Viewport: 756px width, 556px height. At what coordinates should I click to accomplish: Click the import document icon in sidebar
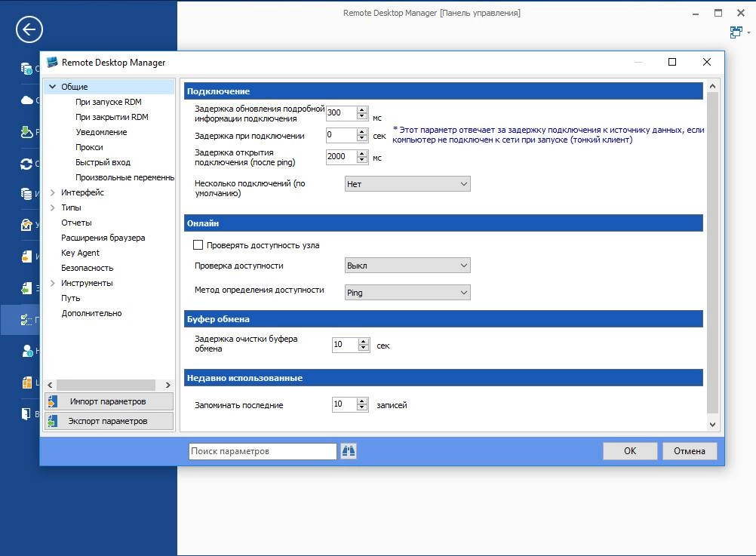coord(26,256)
